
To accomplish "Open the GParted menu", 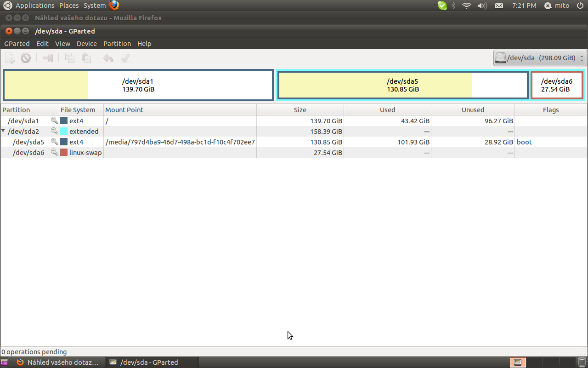I will [x=17, y=44].
